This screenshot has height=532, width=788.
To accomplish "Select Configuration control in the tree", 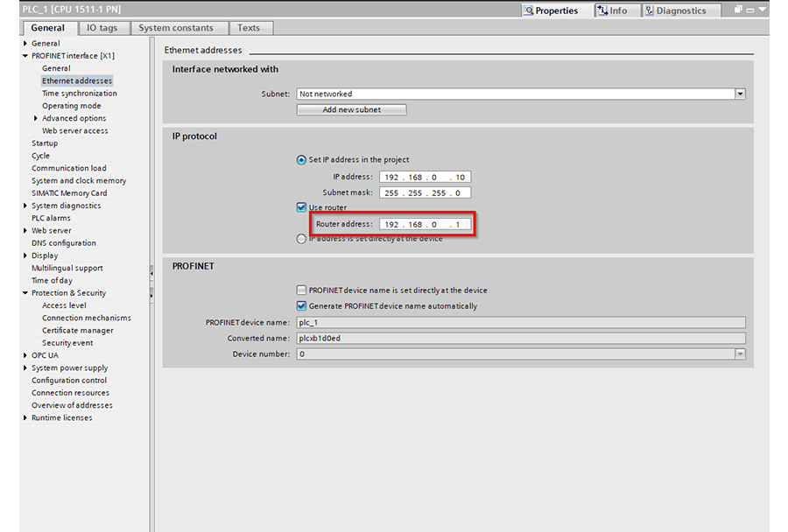I will click(x=69, y=381).
